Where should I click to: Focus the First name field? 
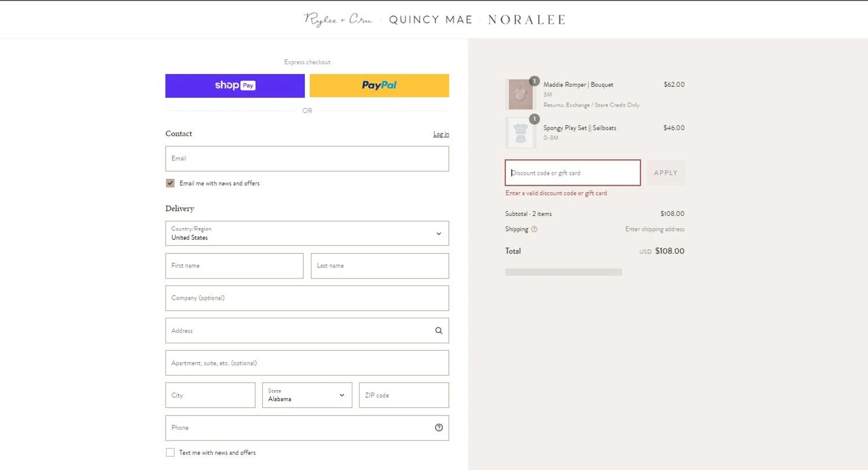(x=234, y=266)
